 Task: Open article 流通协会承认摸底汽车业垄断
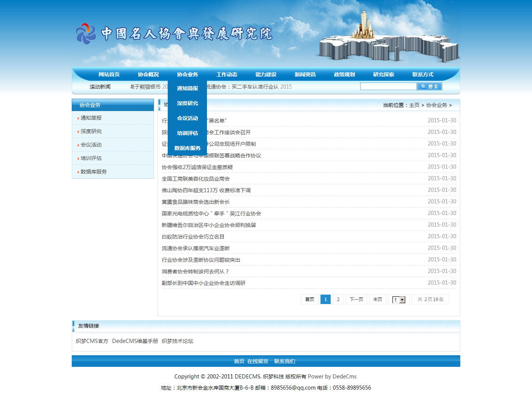(x=196, y=248)
